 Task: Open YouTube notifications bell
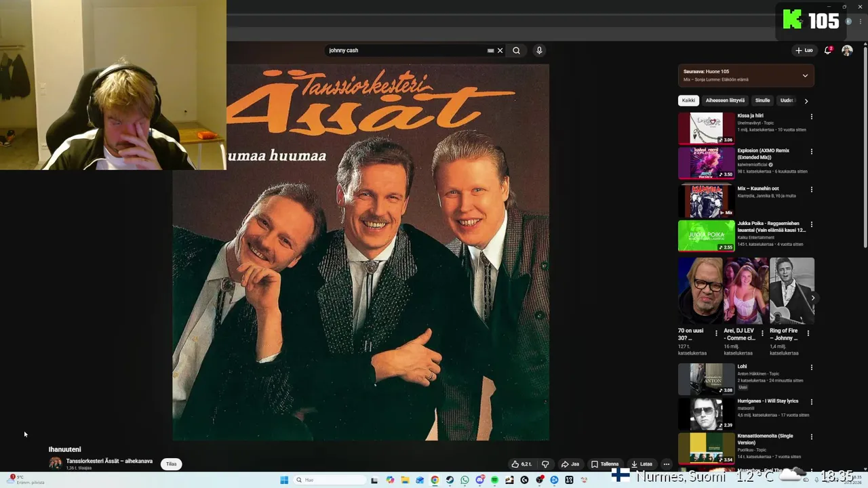pos(828,50)
